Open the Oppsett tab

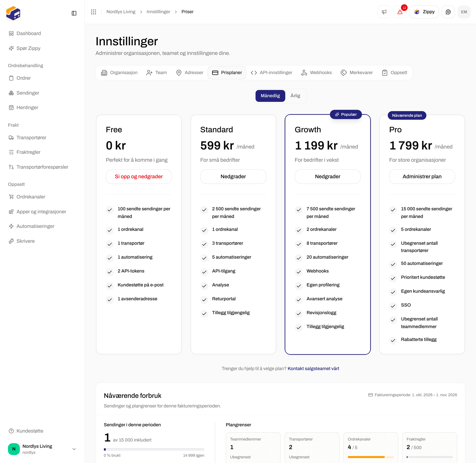tap(394, 73)
